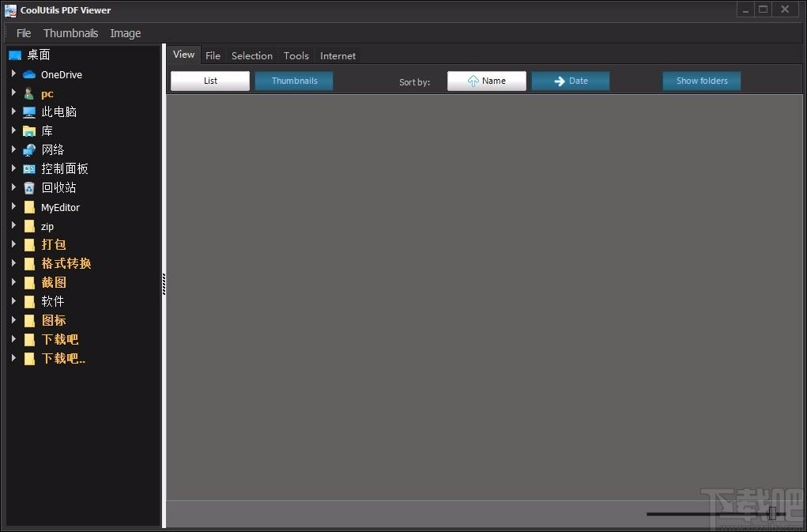Select List view mode button
807x532 pixels.
point(210,81)
